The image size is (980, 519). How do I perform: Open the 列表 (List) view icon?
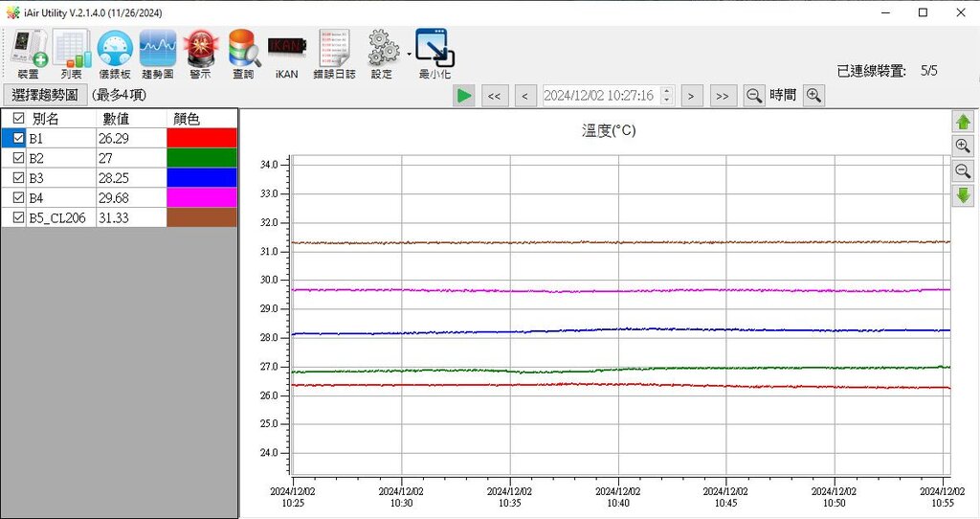[x=71, y=54]
